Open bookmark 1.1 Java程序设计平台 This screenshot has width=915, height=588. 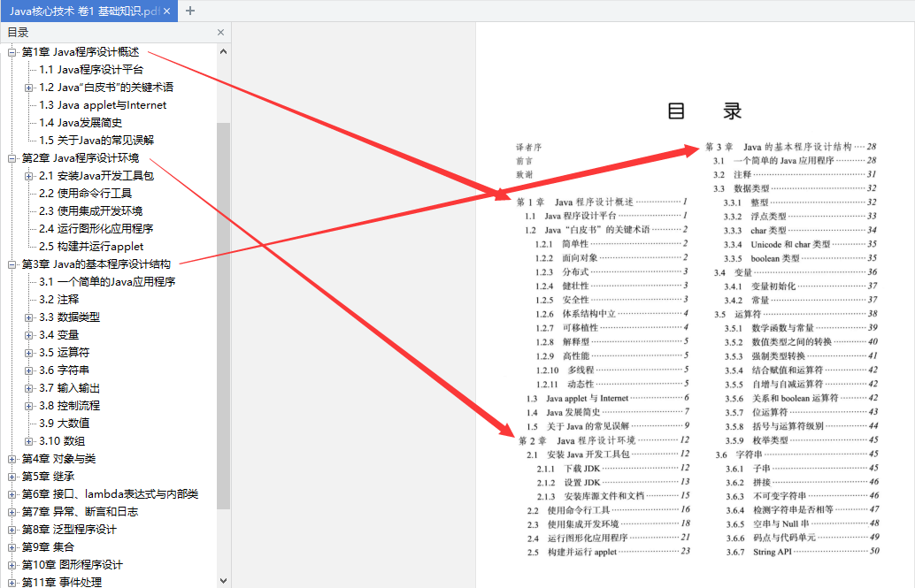click(91, 70)
